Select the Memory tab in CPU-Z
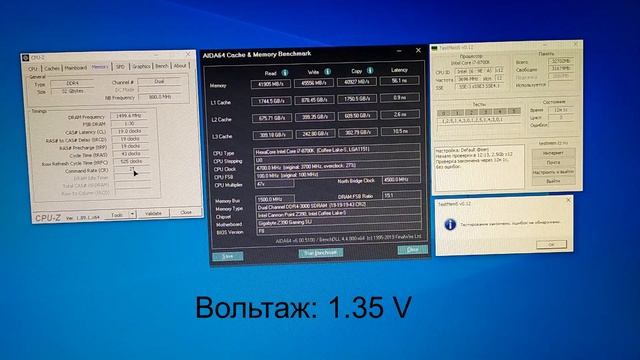The image size is (640, 360). pos(100,67)
